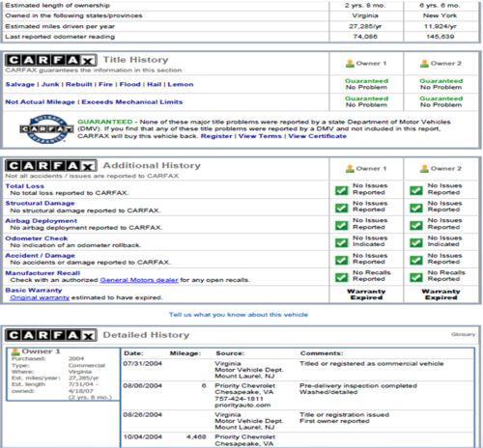Click Owner 1 person icon in Detailed History box
483x448 pixels.
pyautogui.click(x=15, y=351)
